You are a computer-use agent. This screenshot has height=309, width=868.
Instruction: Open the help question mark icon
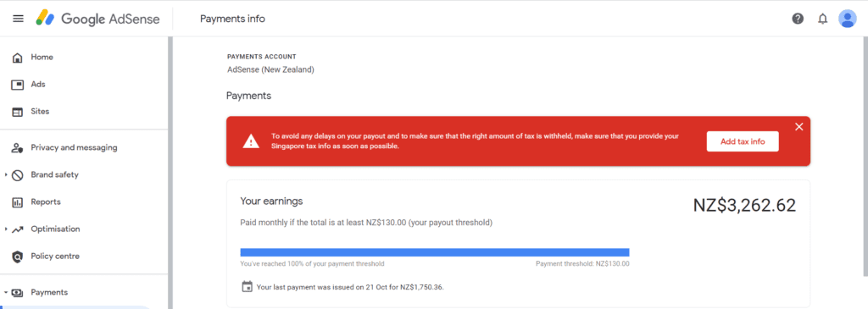[x=798, y=19]
